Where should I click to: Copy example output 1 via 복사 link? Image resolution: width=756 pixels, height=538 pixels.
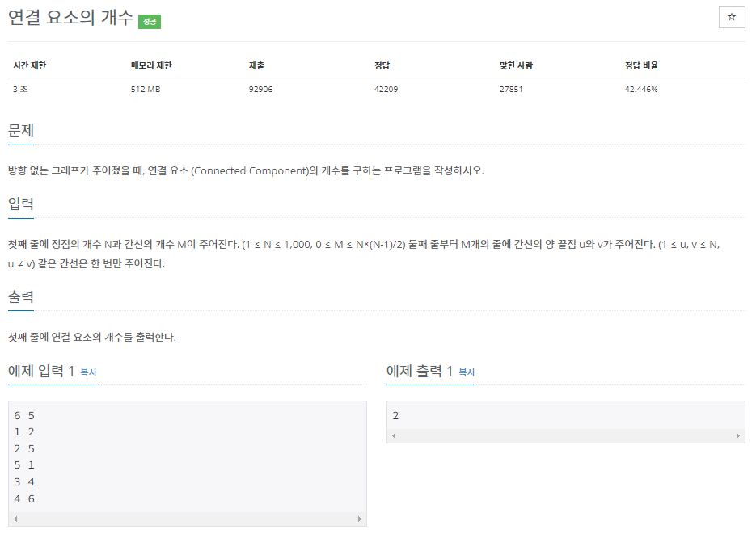(467, 372)
